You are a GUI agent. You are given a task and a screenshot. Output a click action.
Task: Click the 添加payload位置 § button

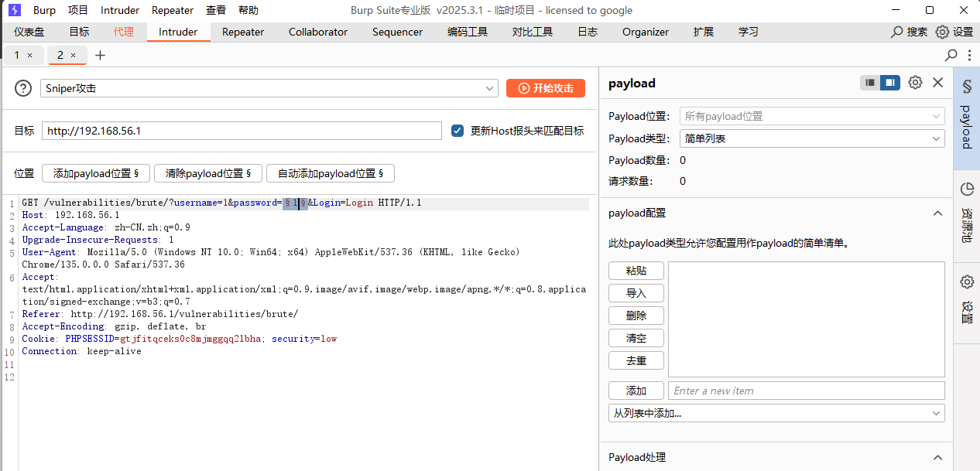96,173
